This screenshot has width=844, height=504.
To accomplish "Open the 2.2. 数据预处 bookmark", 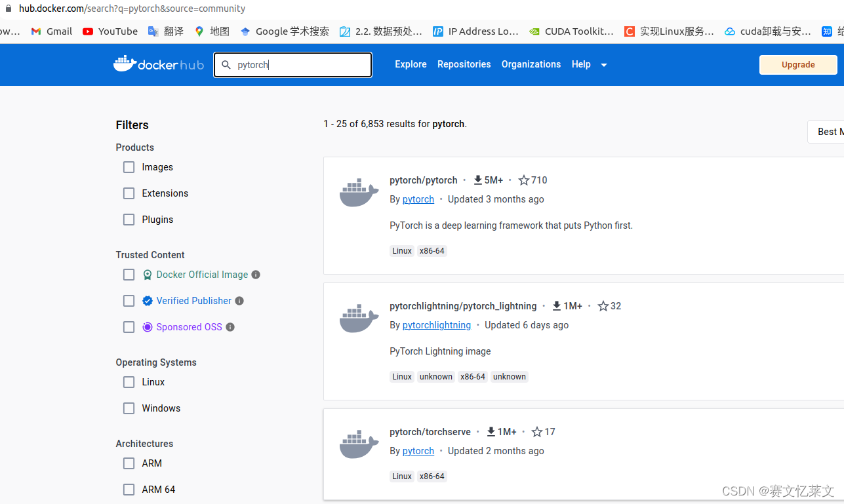I will (x=381, y=31).
